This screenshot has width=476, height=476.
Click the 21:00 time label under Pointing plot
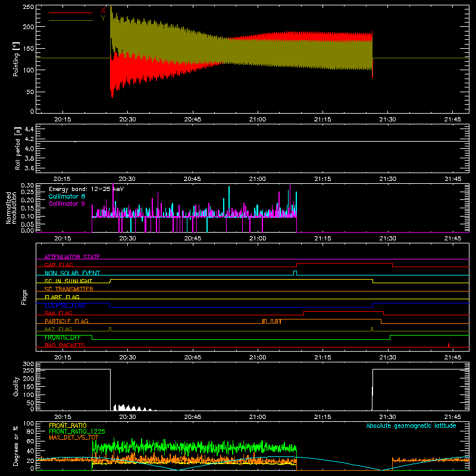click(x=258, y=120)
